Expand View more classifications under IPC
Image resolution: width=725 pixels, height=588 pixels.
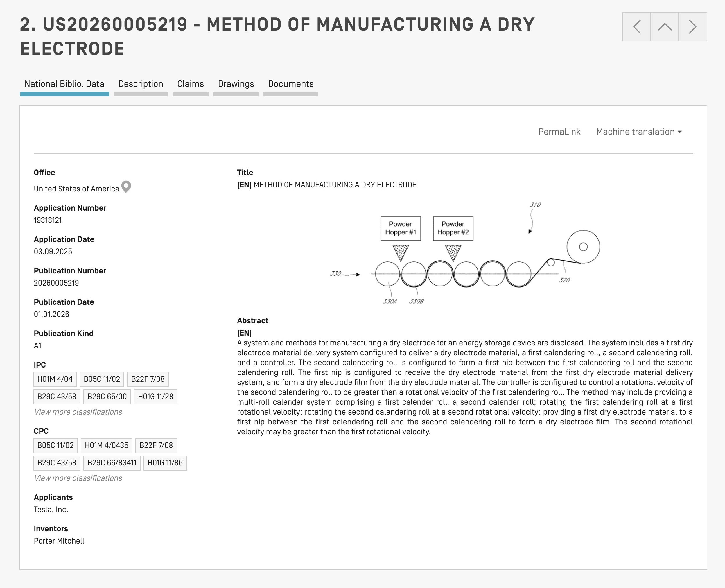[x=78, y=412]
